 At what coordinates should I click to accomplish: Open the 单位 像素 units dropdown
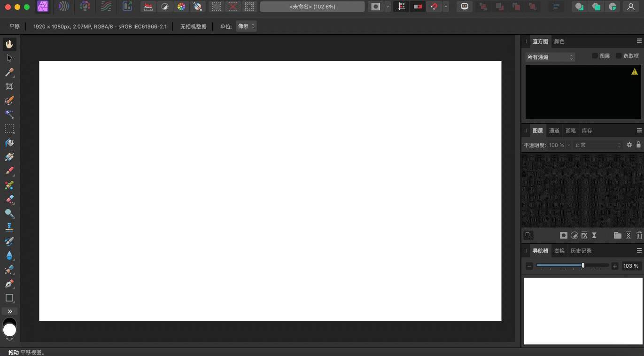pos(246,26)
